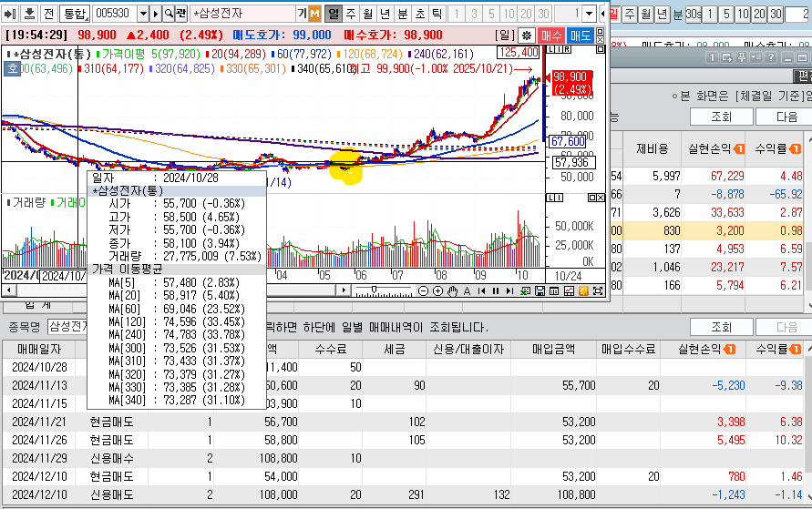
Task: Pause the chart playback
Action: click(x=496, y=290)
